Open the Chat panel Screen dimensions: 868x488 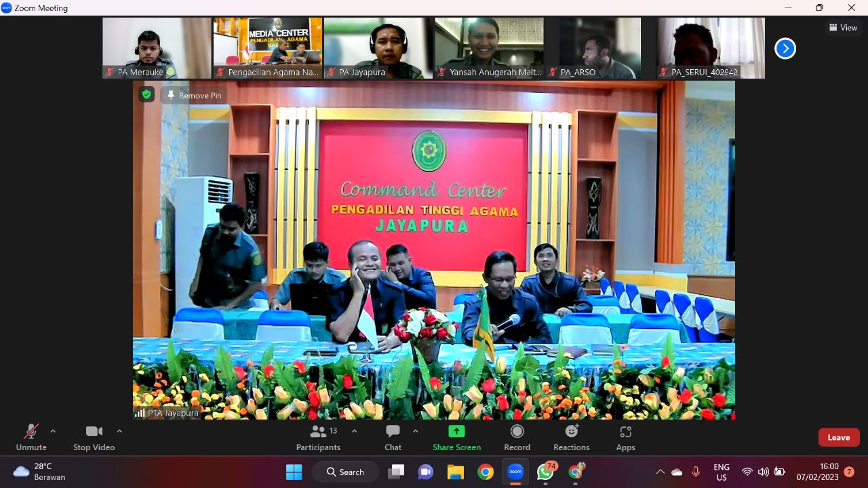(x=393, y=432)
